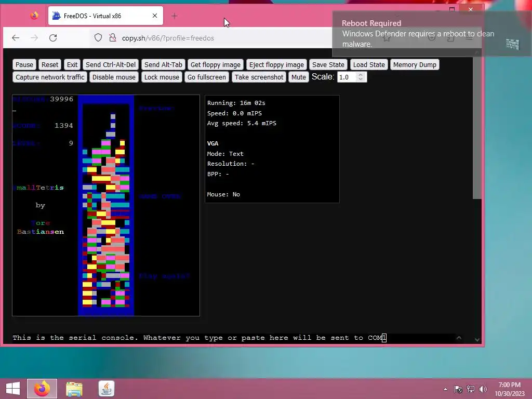The image size is (532, 399).
Task: Click the Action Center flag icon
Action: (x=458, y=389)
